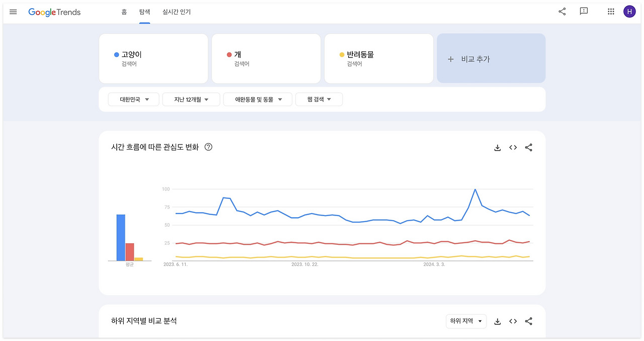Expand the 웹 검색 search type dropdown
Screen dimensions: 644x341
pos(319,100)
